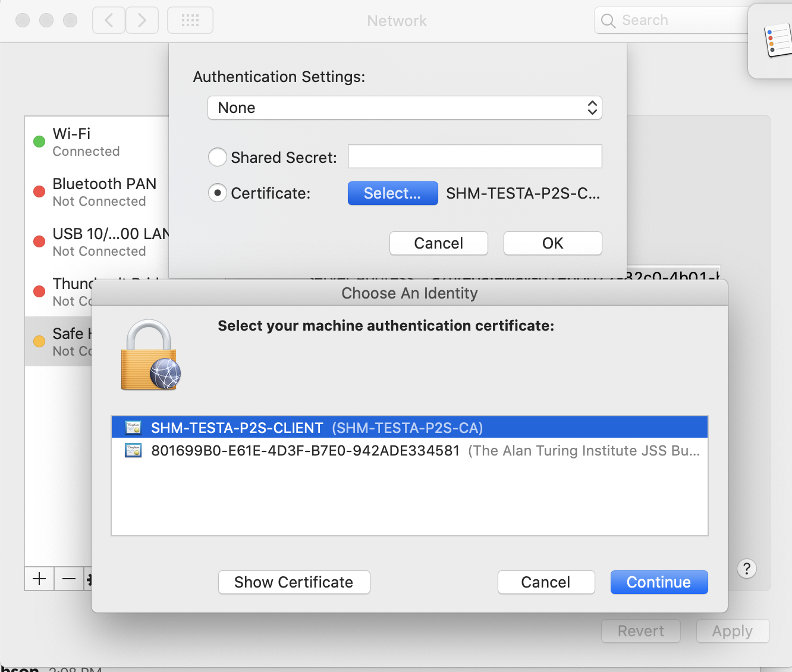Screen dimensions: 792x672
Task: Click the USB LAN red status dot
Action: [39, 241]
